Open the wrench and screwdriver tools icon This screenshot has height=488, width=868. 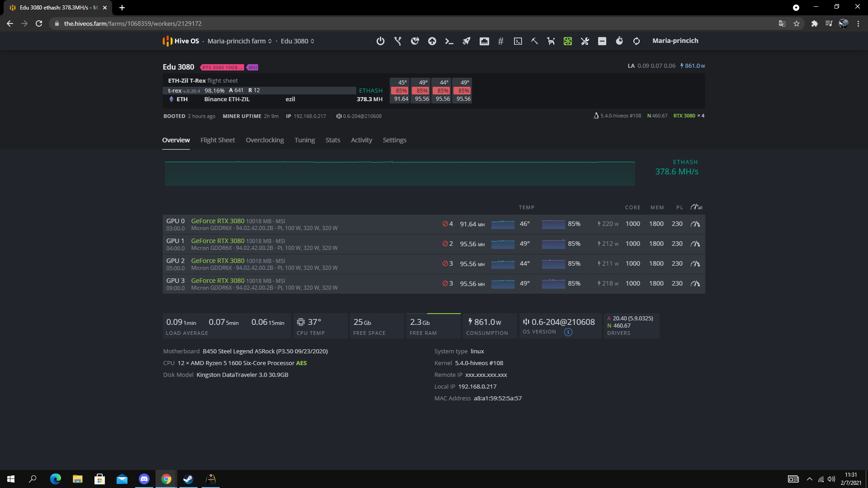coord(585,41)
